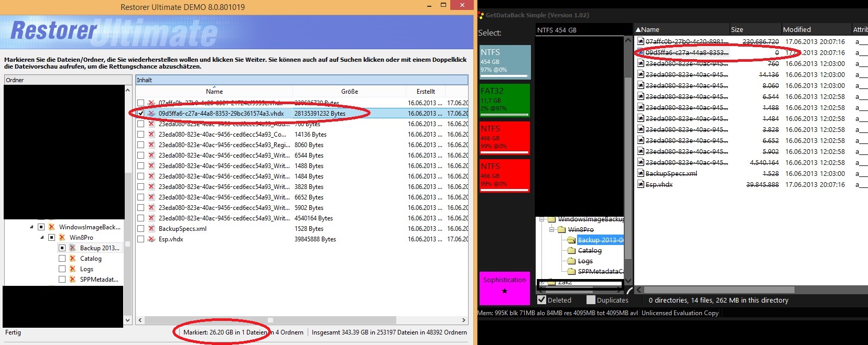Image resolution: width=868 pixels, height=345 pixels.
Task: Check the box for the 14136 Bytes file
Action: [x=140, y=135]
